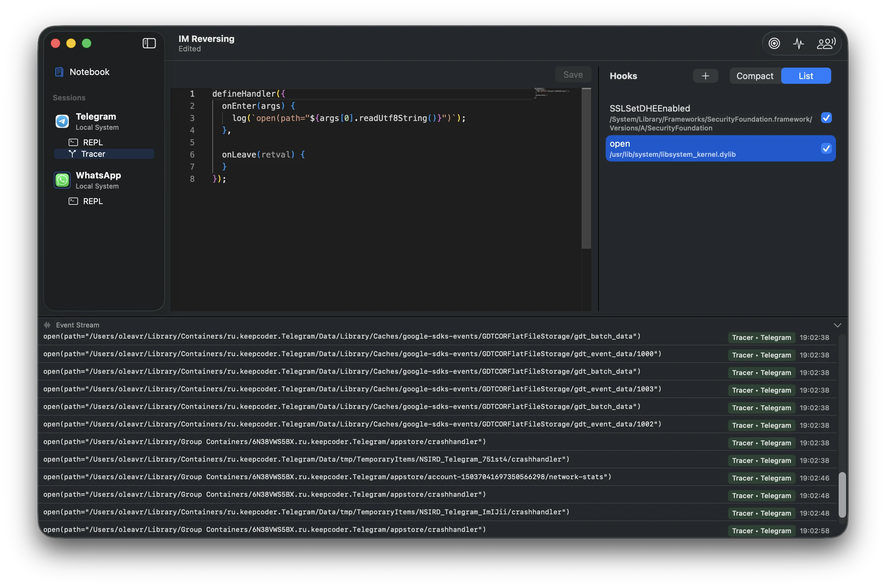Select the Tracer item under Telegram
This screenshot has height=588, width=886.
point(104,154)
